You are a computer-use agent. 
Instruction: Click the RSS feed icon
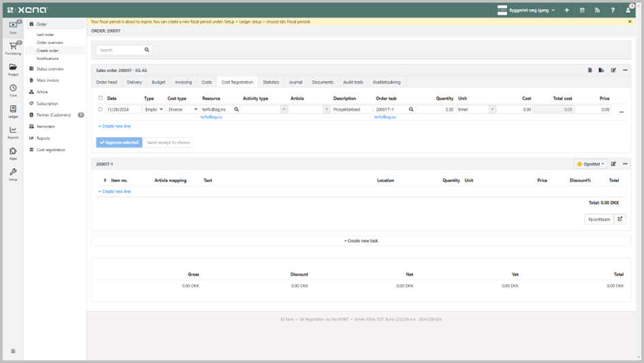click(x=598, y=10)
